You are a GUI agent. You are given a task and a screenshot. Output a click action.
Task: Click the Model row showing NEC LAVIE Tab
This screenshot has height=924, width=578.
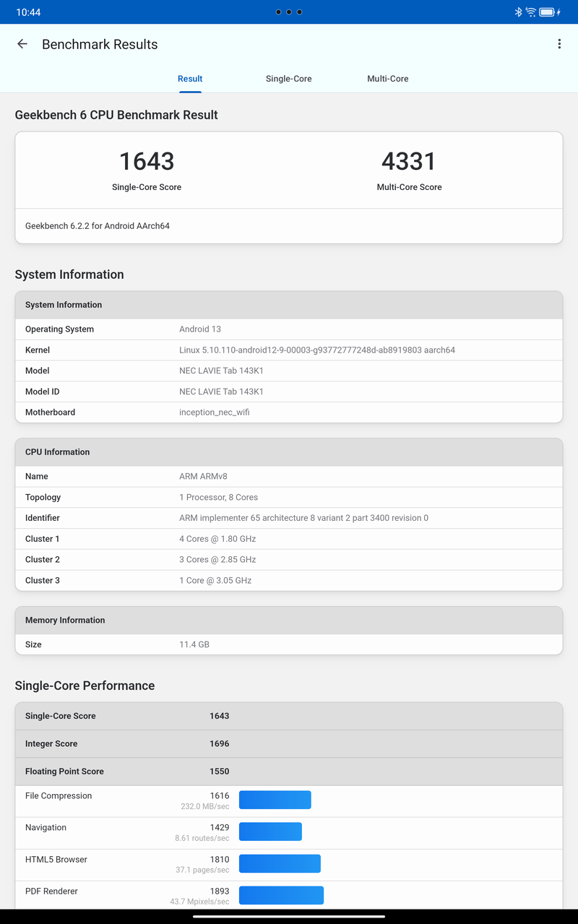pyautogui.click(x=289, y=371)
